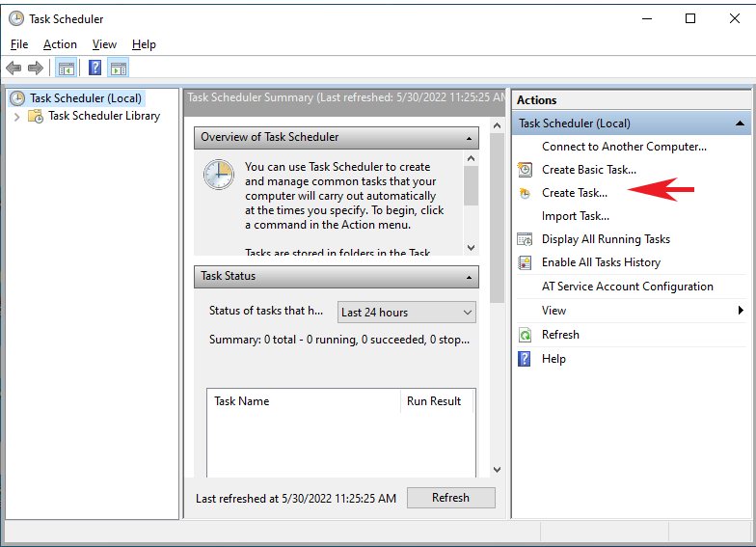Close the Task Scheduler window
Screen dimensions: 756x547
coord(735,19)
